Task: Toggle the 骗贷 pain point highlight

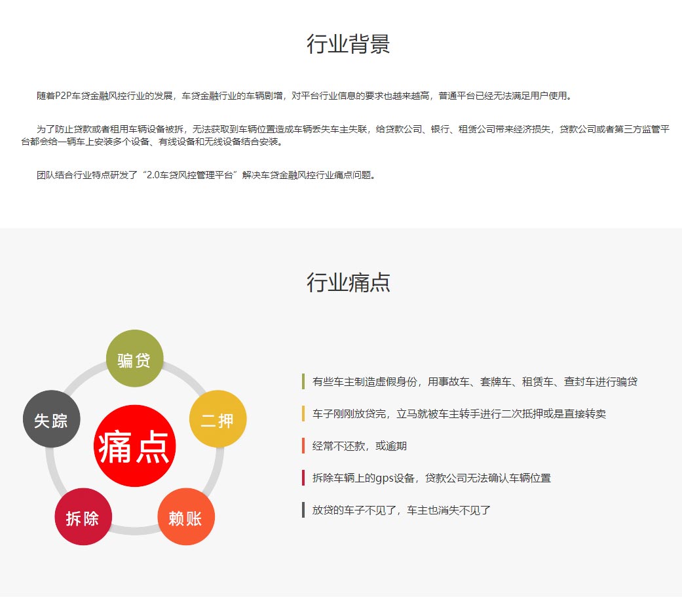Action: coord(134,358)
